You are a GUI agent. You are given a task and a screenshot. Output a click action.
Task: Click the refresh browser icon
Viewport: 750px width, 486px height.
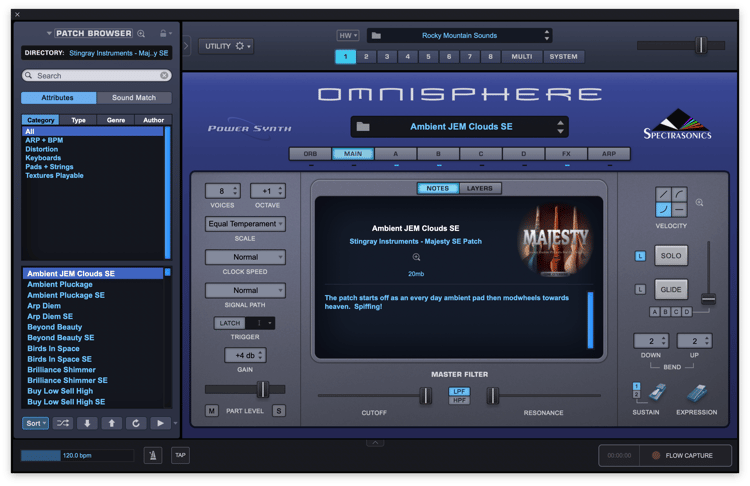click(136, 423)
